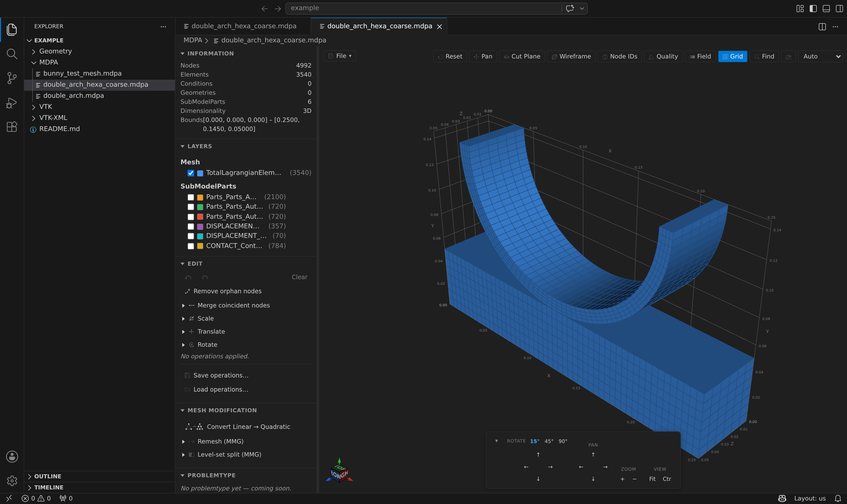Open the Auto dropdown in viewer toolbar
Viewport: 847px width, 504px height.
[821, 56]
